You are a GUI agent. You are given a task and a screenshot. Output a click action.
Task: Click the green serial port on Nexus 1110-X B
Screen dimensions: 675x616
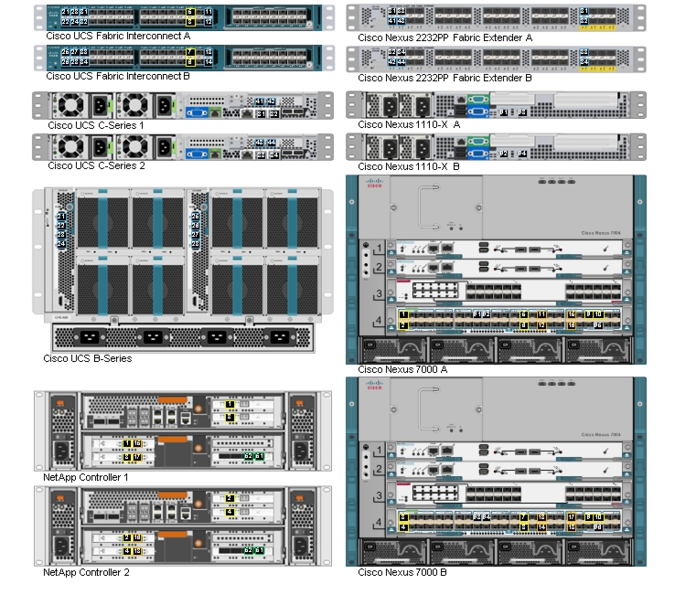pyautogui.click(x=477, y=141)
